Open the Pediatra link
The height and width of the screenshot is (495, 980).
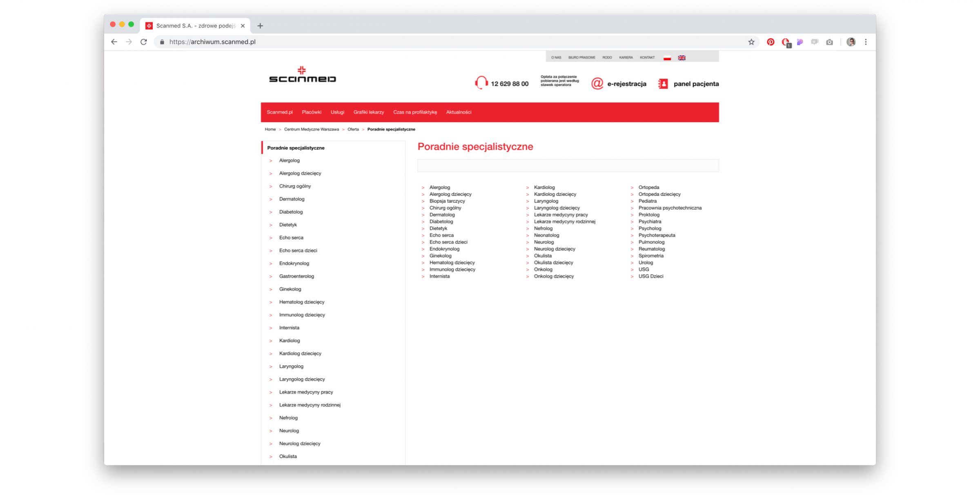coord(648,201)
